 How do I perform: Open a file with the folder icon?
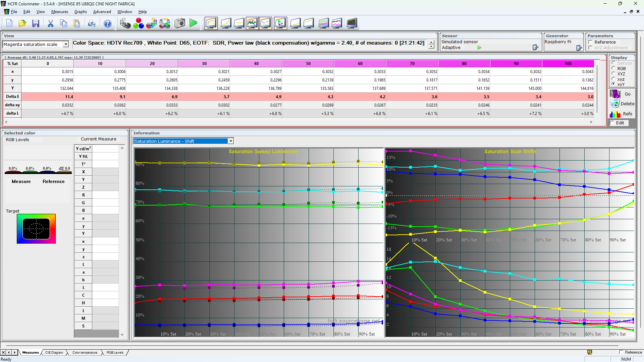(x=22, y=23)
